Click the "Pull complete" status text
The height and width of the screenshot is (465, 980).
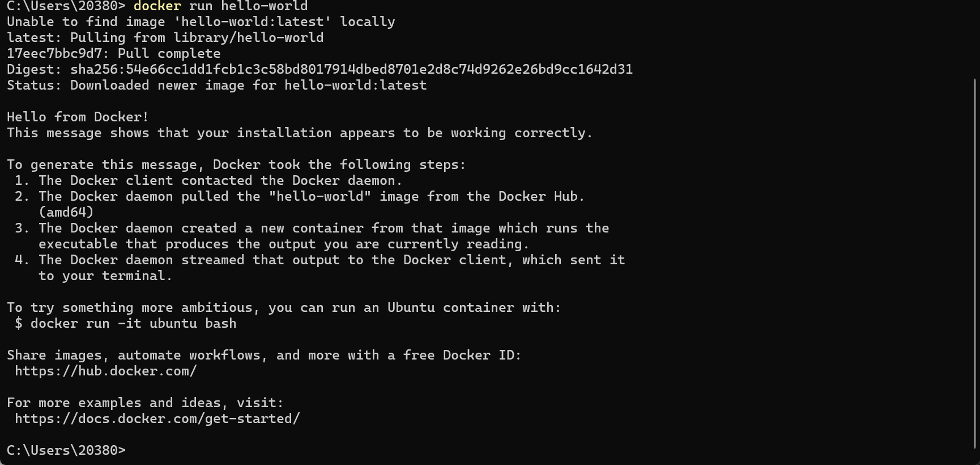169,54
